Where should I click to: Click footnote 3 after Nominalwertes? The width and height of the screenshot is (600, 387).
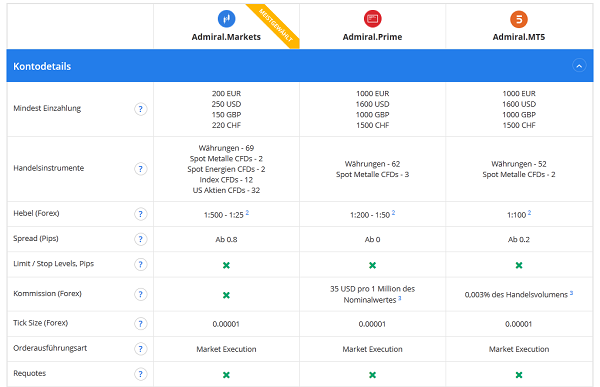pyautogui.click(x=399, y=298)
